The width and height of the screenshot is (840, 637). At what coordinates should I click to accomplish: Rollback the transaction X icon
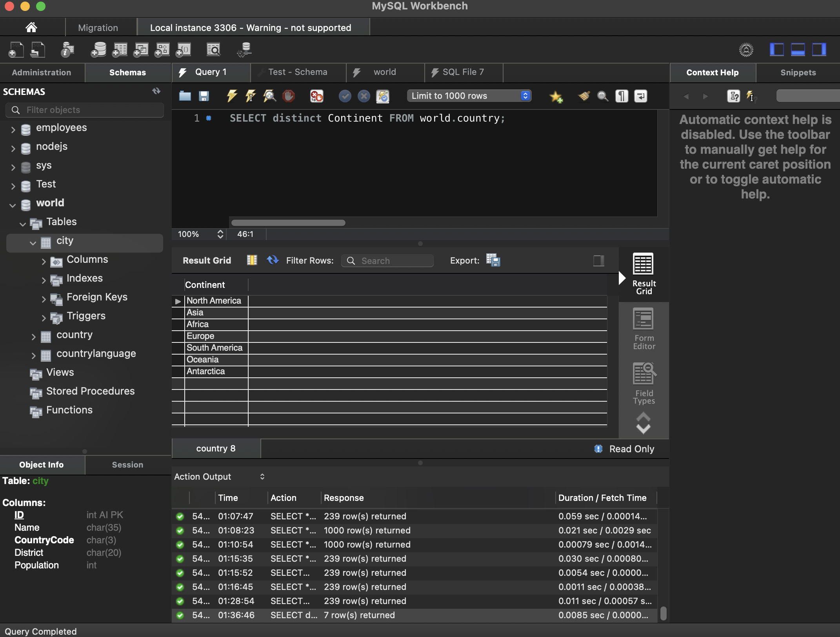click(364, 96)
